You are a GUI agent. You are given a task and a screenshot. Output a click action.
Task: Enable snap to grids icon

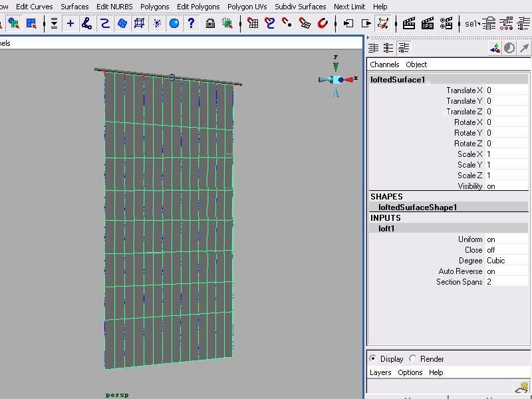coord(253,23)
